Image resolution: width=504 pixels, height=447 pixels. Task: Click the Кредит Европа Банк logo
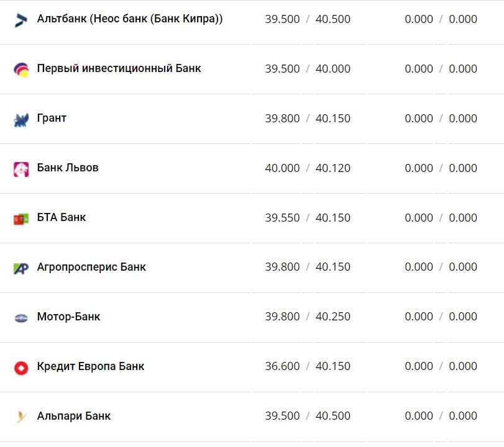(x=21, y=368)
